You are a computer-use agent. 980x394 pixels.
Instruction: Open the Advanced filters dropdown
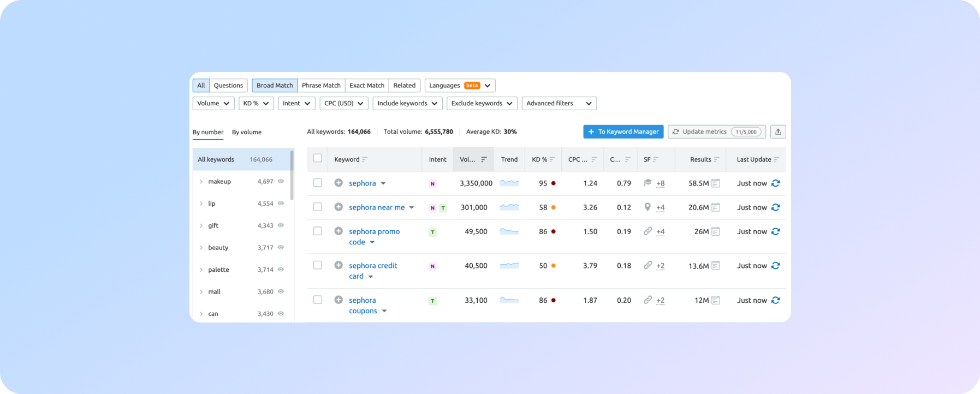559,103
